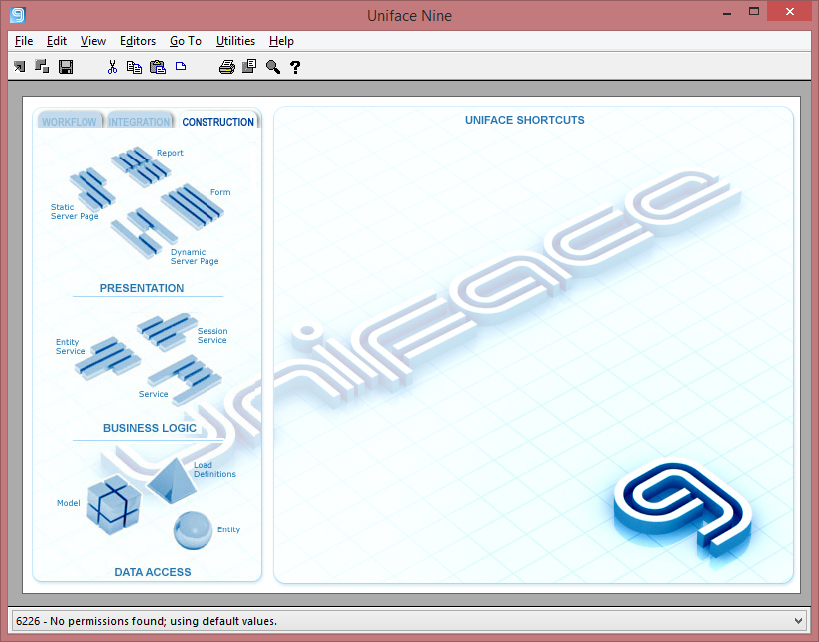The height and width of the screenshot is (642, 819).
Task: Expand the status message dropdown arrow
Action: click(798, 621)
